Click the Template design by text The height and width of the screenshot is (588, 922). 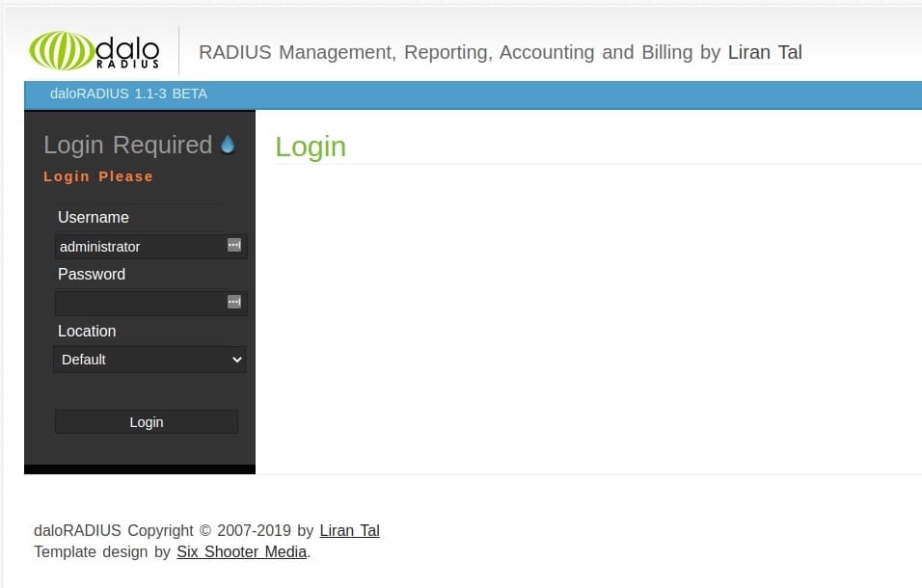(101, 552)
